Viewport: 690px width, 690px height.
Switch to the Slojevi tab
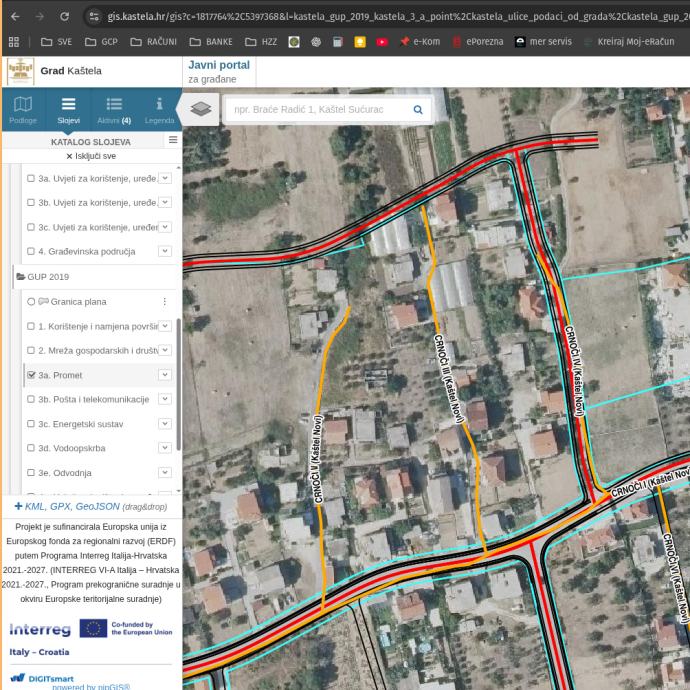pos(68,110)
